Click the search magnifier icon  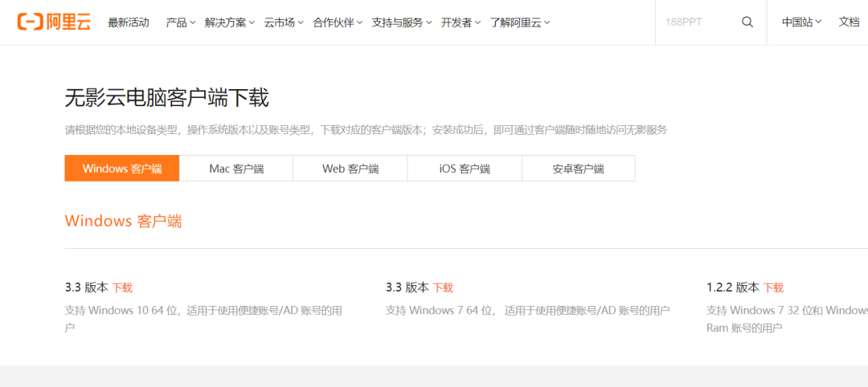[x=747, y=22]
